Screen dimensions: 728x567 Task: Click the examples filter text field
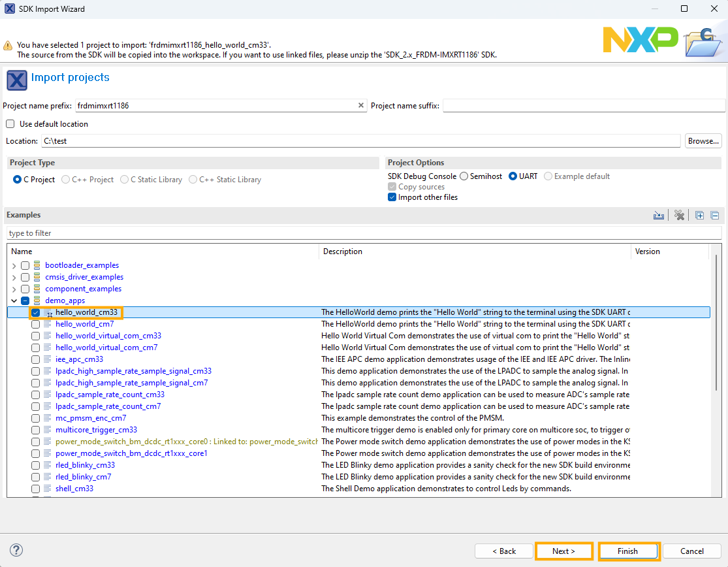364,233
